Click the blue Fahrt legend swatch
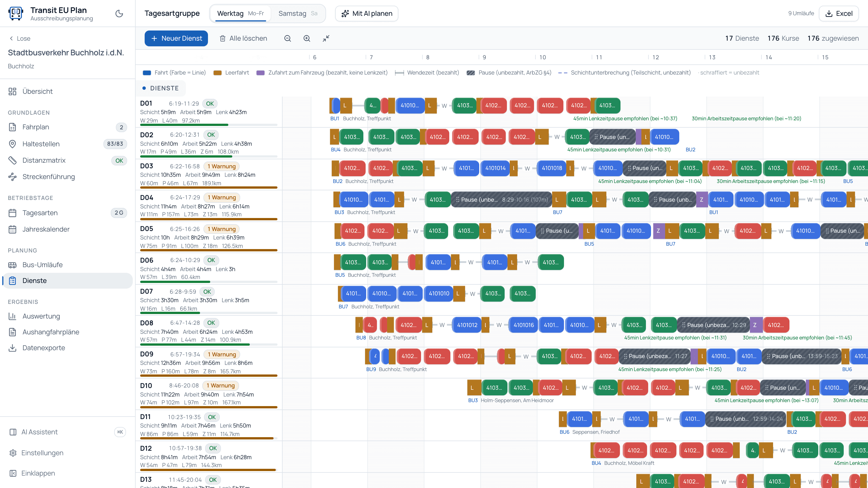 click(147, 73)
